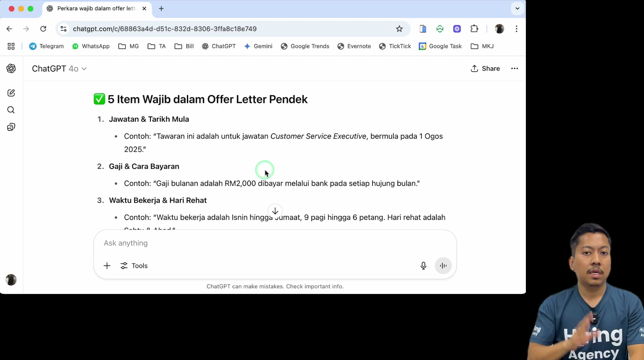Screen dimensions: 644x360
Task: Open the Google Trends bookmark
Action: pyautogui.click(x=305, y=46)
